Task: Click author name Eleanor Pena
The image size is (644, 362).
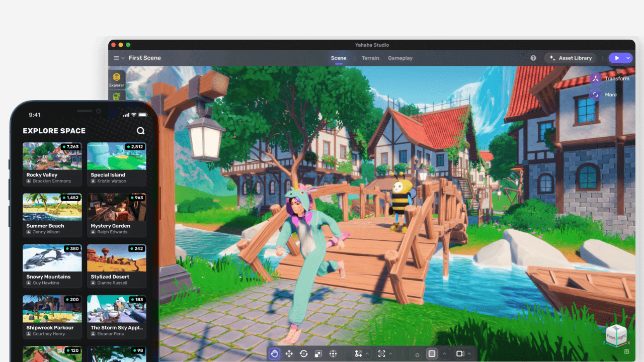Action: point(111,333)
